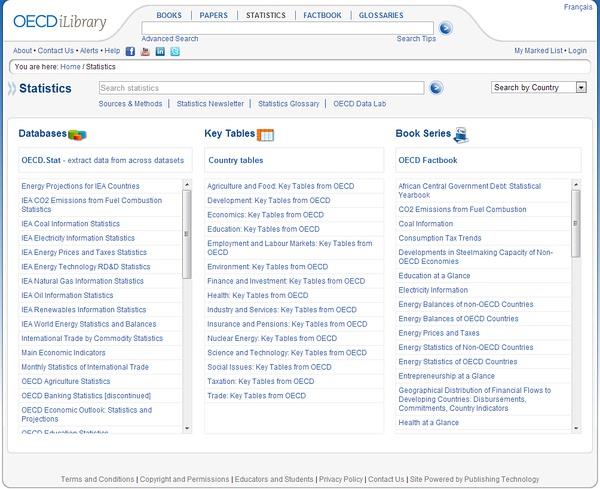Click the Book Series icon
The height and width of the screenshot is (489, 600).
(x=461, y=135)
